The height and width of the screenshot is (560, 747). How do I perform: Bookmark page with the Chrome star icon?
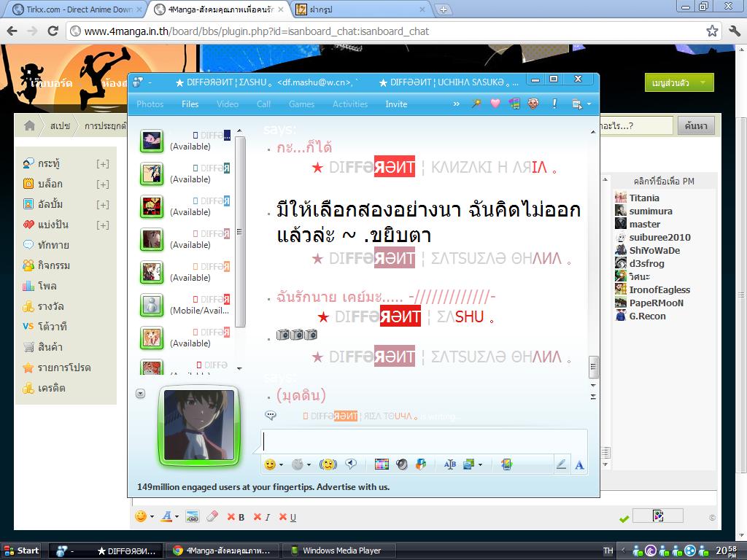712,31
